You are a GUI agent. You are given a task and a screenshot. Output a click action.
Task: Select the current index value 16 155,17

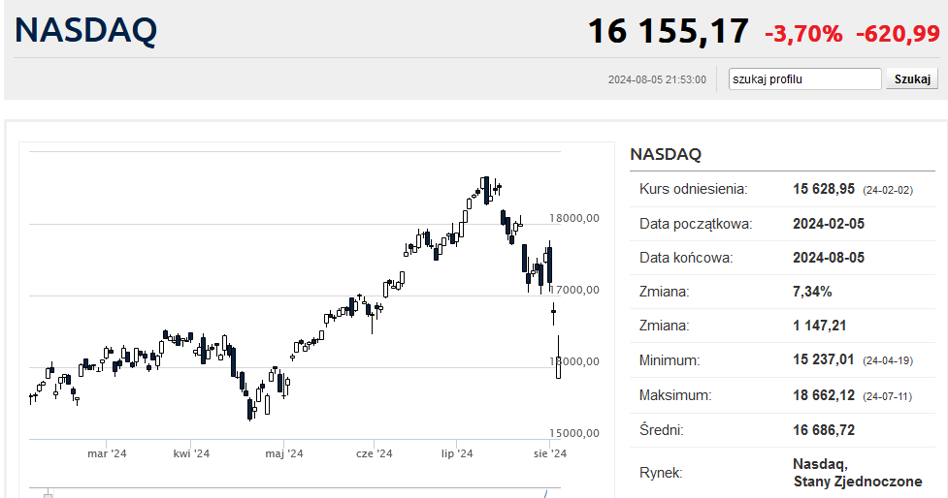[x=667, y=31]
